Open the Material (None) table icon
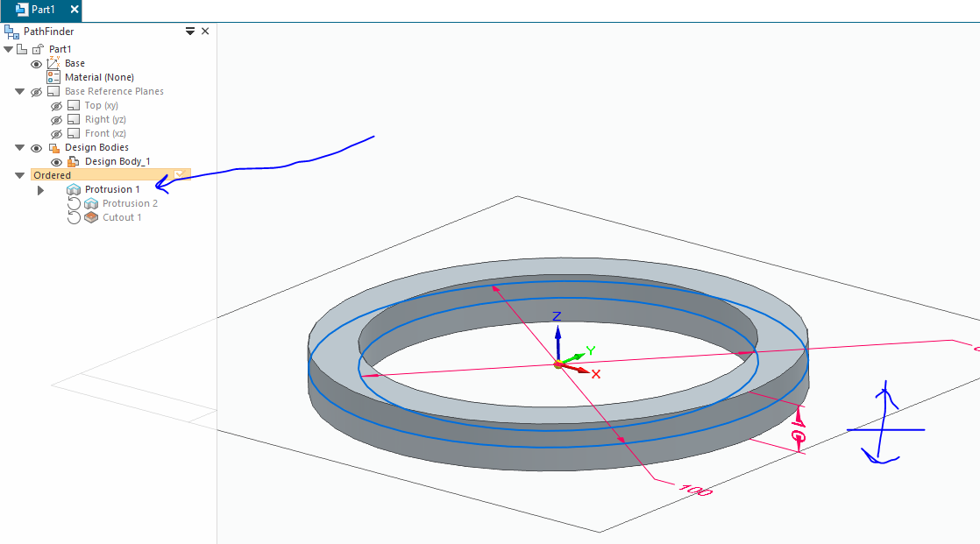 coord(53,77)
